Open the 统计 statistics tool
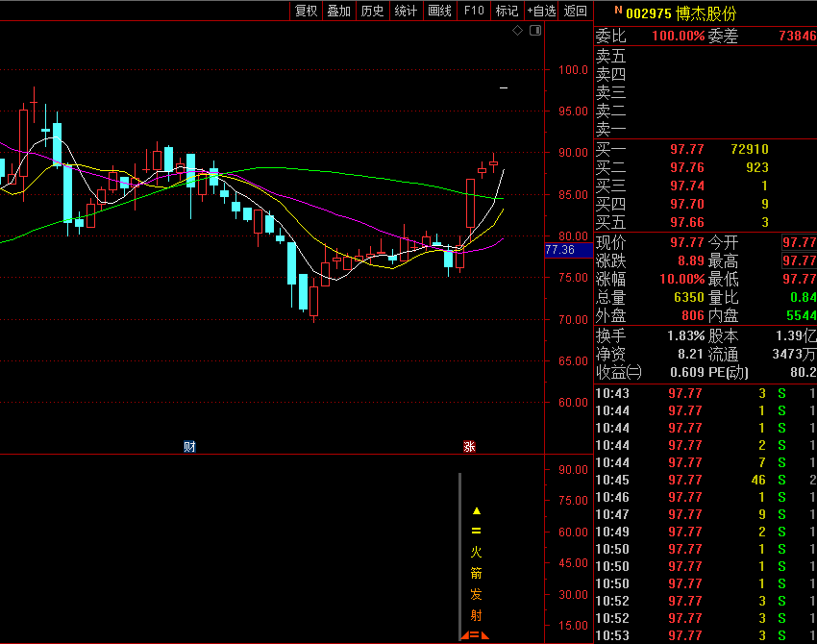 [406, 11]
